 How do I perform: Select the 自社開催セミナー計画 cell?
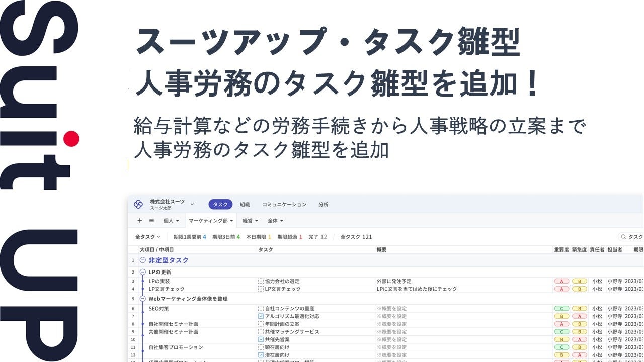174,324
